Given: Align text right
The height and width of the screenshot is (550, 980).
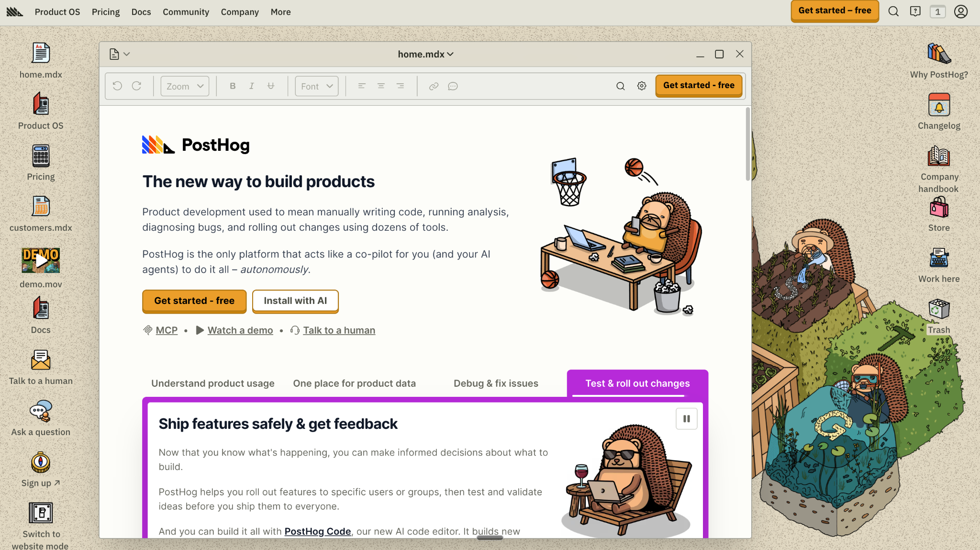Looking at the screenshot, I should pyautogui.click(x=400, y=86).
